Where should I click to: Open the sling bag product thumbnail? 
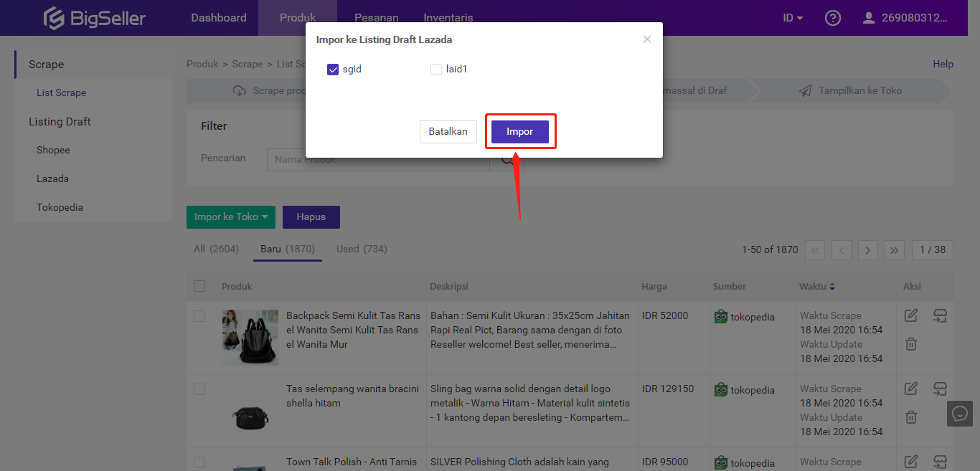250,413
